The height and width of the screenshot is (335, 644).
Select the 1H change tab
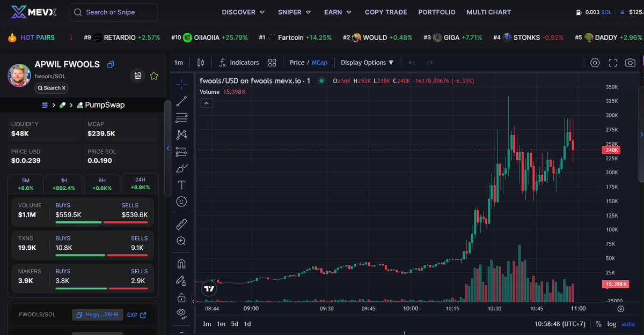(x=63, y=184)
